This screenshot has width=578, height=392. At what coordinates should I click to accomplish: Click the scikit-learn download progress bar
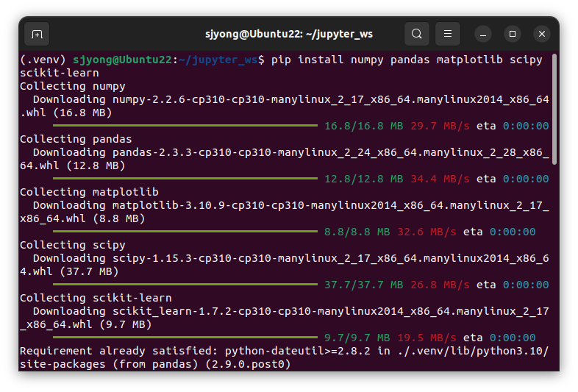click(x=185, y=338)
